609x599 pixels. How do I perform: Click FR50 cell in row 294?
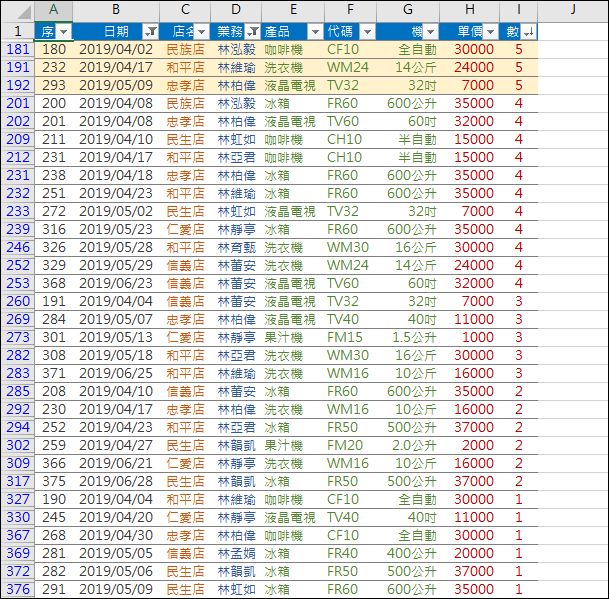(x=350, y=427)
